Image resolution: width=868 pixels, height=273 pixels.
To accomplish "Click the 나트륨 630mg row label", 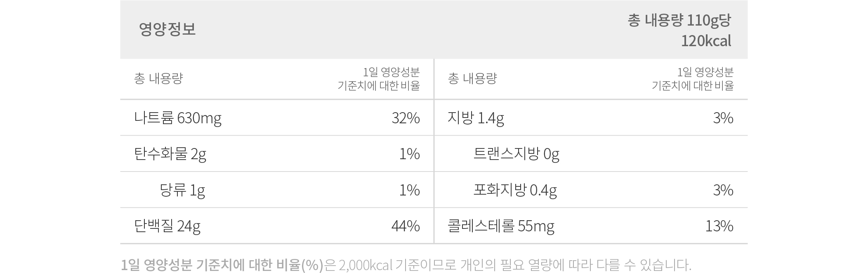I will (x=178, y=118).
